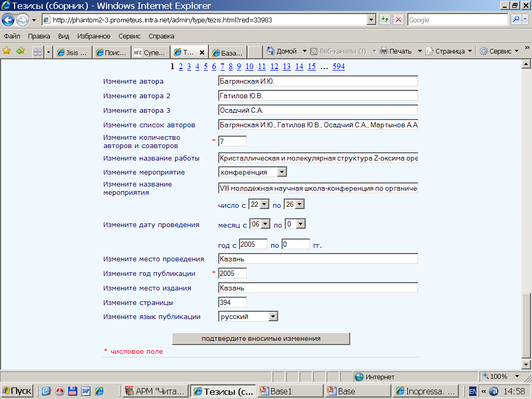Open the Пуск start button
Viewport: 532px width, 399px height.
(17, 391)
